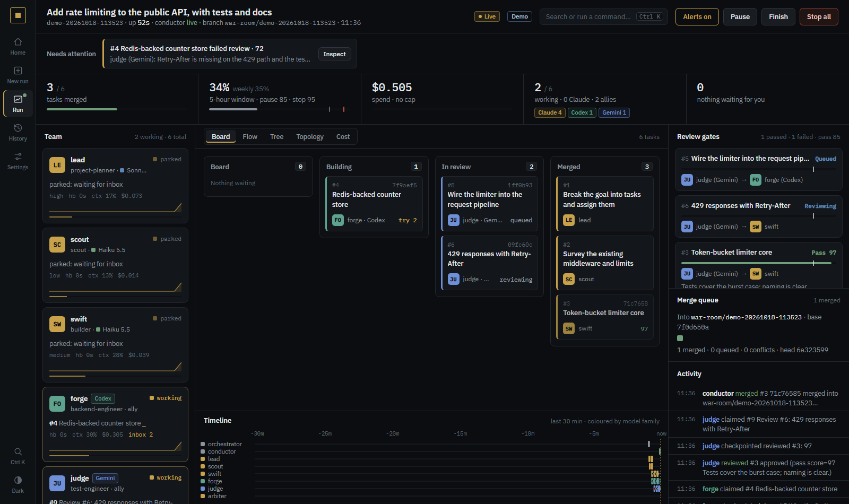This screenshot has width=849, height=504.
Task: Click the SC avatar on scout card
Action: coord(57,245)
